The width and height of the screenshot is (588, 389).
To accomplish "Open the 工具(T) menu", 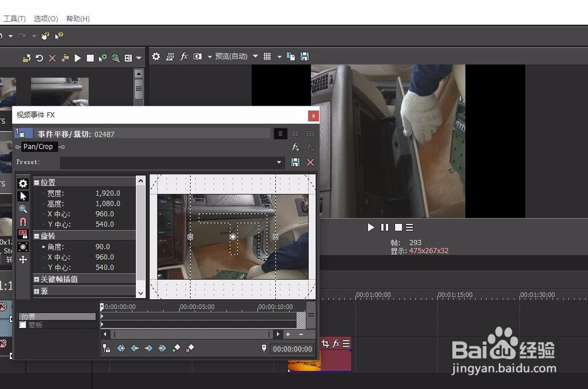I will coord(15,18).
